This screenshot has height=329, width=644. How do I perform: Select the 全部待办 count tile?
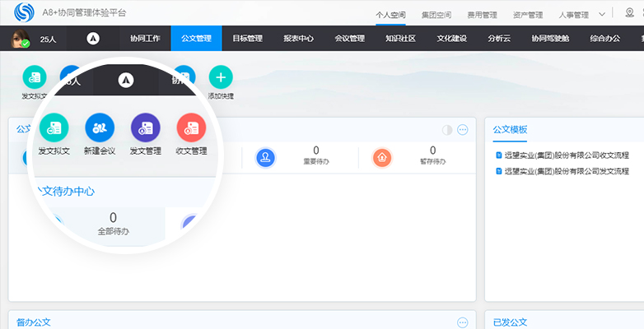pos(113,223)
